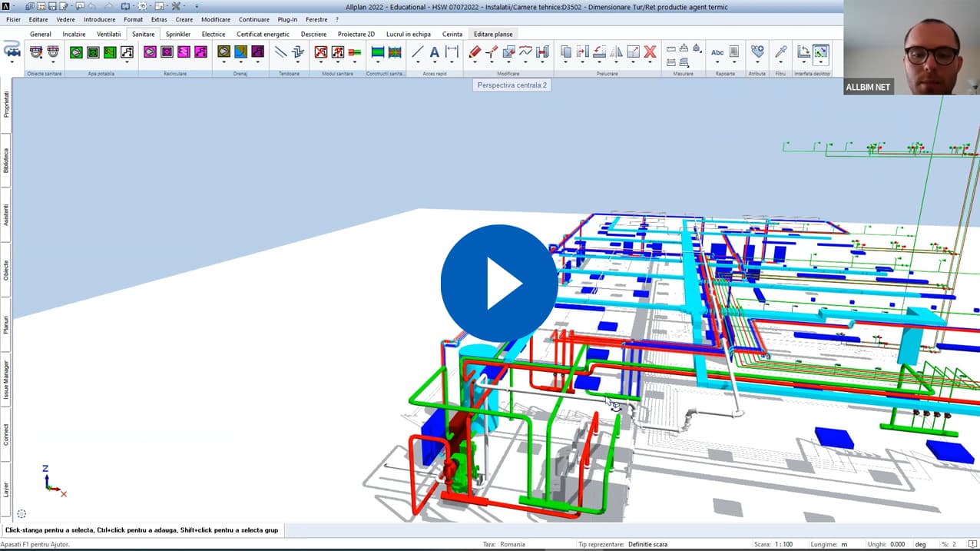Select the Text 'A' tool in Acces rapid

click(x=434, y=52)
